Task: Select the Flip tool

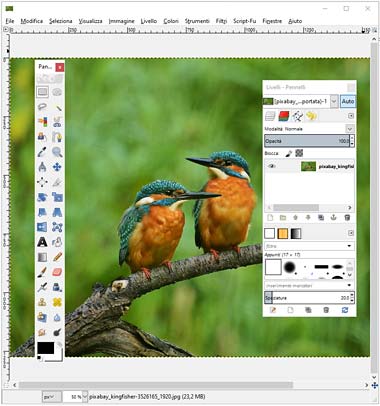Action: point(42,227)
